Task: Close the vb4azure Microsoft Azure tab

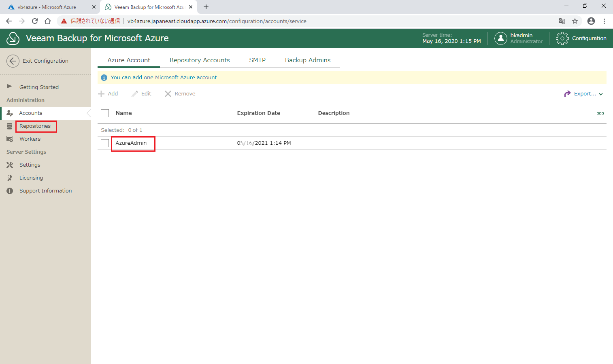Action: pyautogui.click(x=94, y=7)
